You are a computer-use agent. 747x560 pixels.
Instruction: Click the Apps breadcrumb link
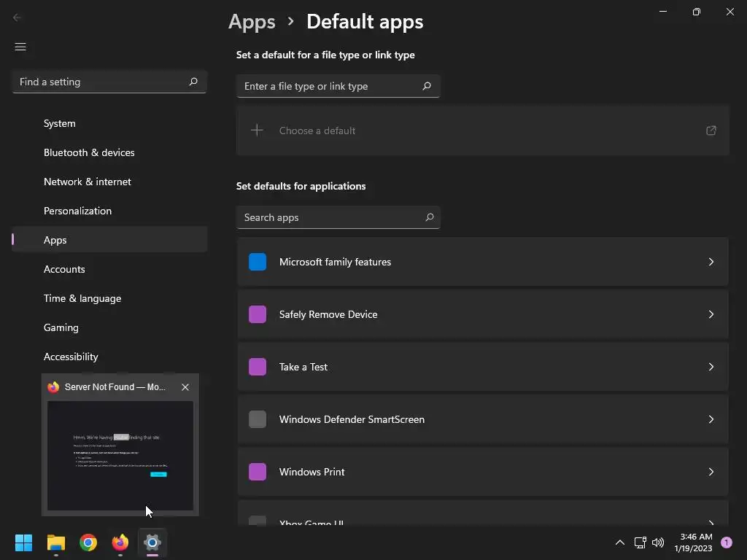coord(252,22)
